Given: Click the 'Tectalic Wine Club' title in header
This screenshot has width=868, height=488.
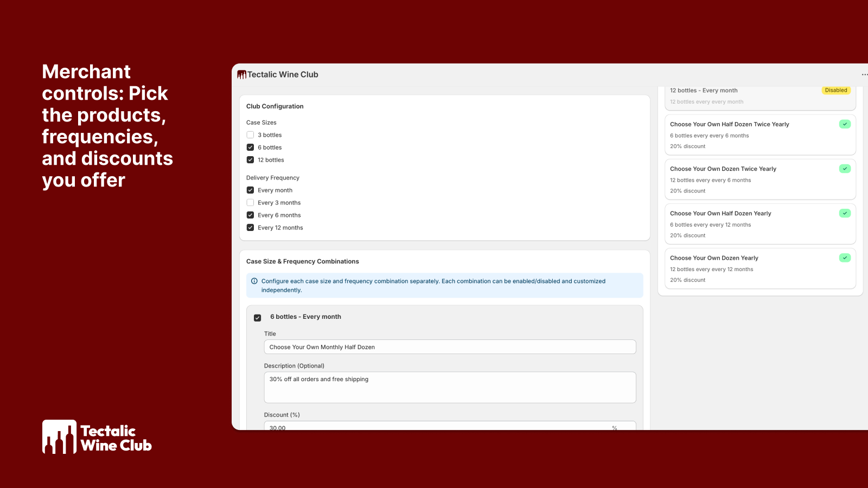Looking at the screenshot, I should [283, 75].
